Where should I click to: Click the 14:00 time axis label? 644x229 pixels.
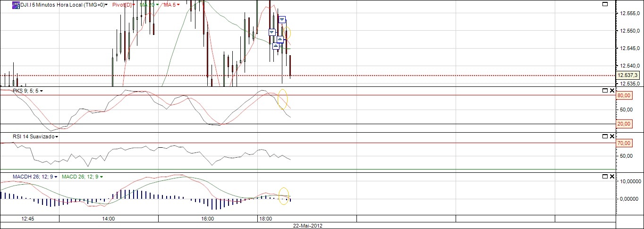109,219
